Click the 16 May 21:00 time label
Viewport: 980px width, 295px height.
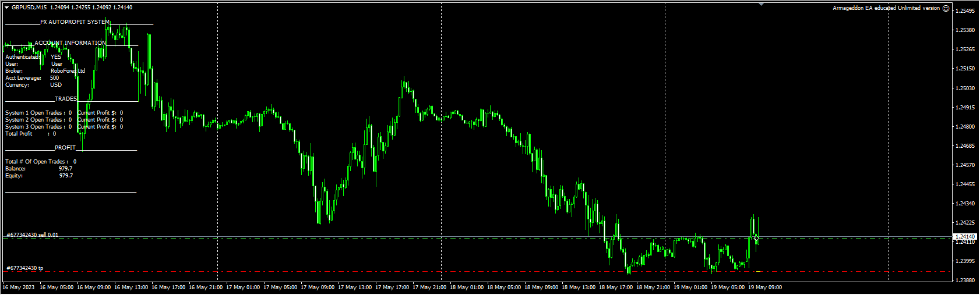tap(206, 287)
